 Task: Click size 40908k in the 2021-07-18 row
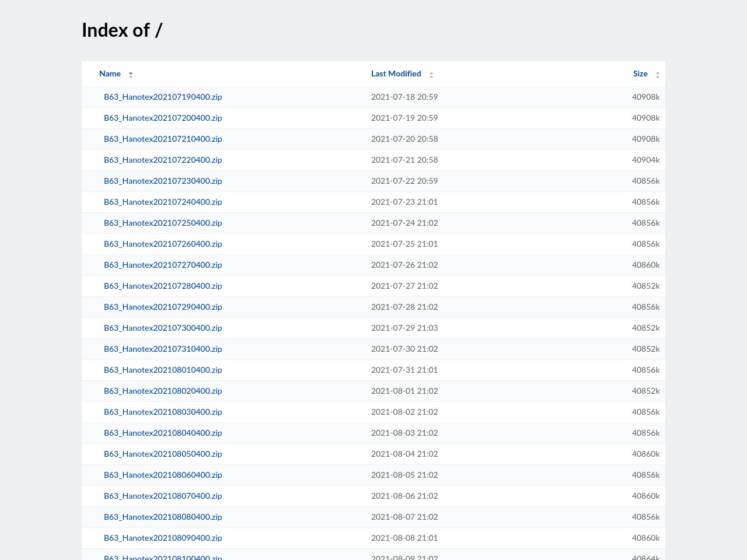point(645,97)
